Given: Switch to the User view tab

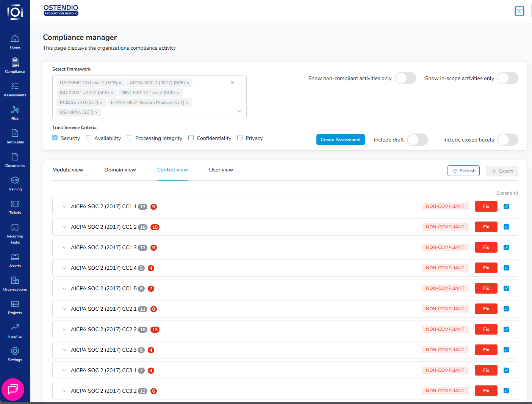Looking at the screenshot, I should pos(221,170).
